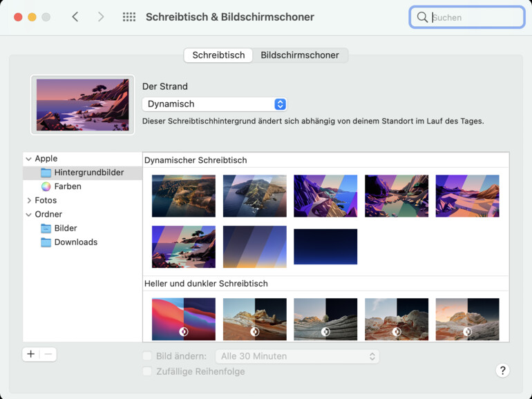Select the red Big Sur light/dark wallpaper
Screen dimensions: 532x399
click(x=184, y=319)
